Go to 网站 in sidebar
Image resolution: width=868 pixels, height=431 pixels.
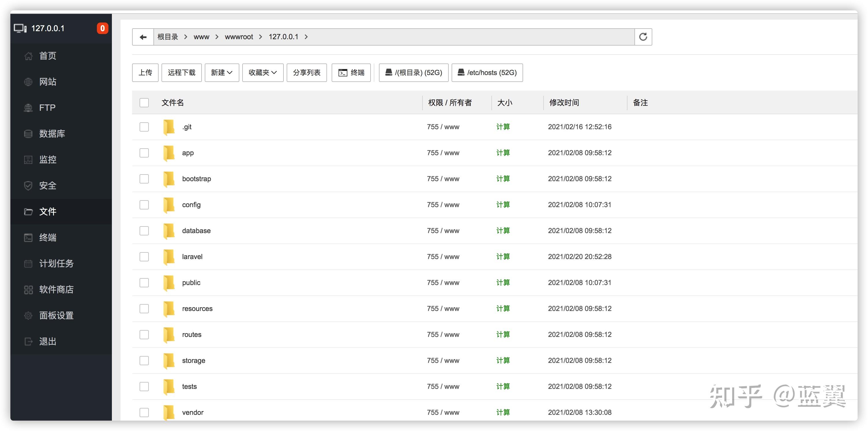48,82
